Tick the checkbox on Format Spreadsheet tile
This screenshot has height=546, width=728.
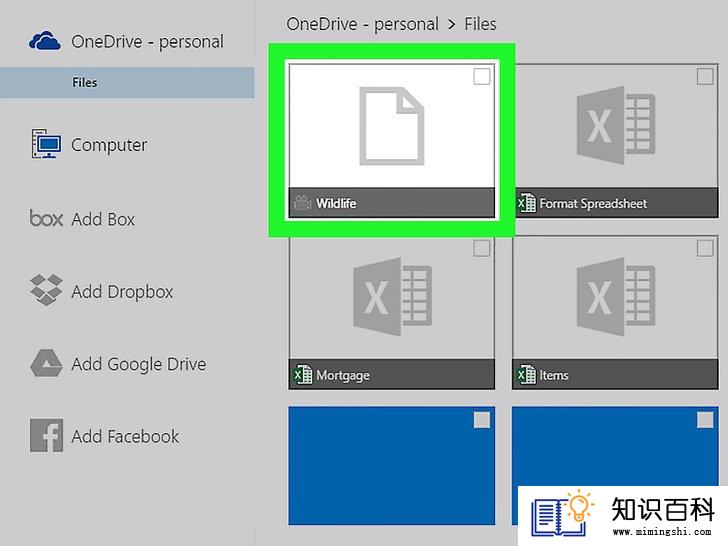point(705,77)
